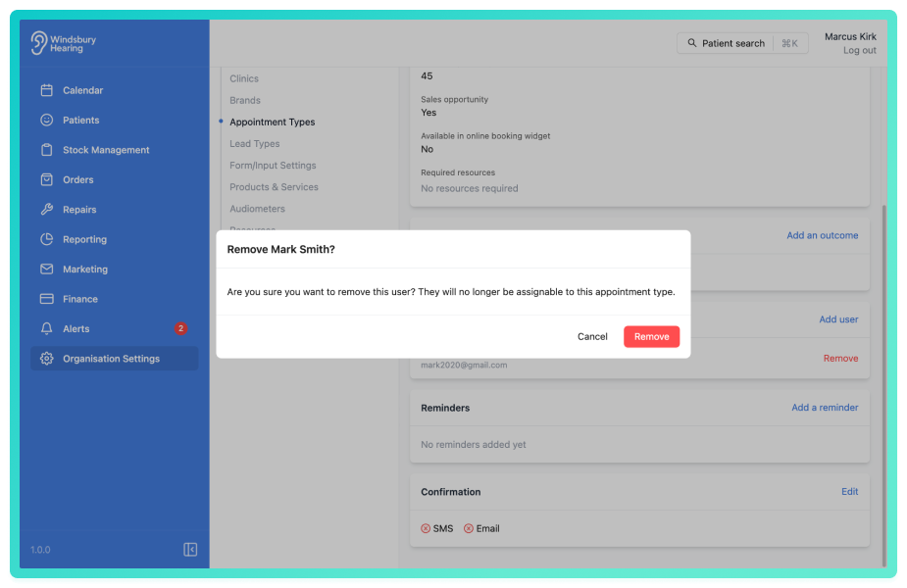Click the Repairs wrench icon
Image resolution: width=907 pixels, height=588 pixels.
[x=47, y=210]
